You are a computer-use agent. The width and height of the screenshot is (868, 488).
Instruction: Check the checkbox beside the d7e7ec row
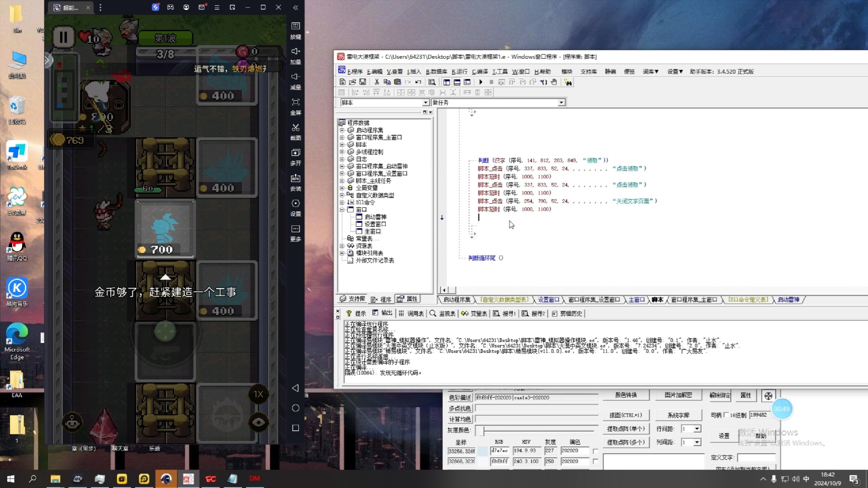(x=595, y=451)
